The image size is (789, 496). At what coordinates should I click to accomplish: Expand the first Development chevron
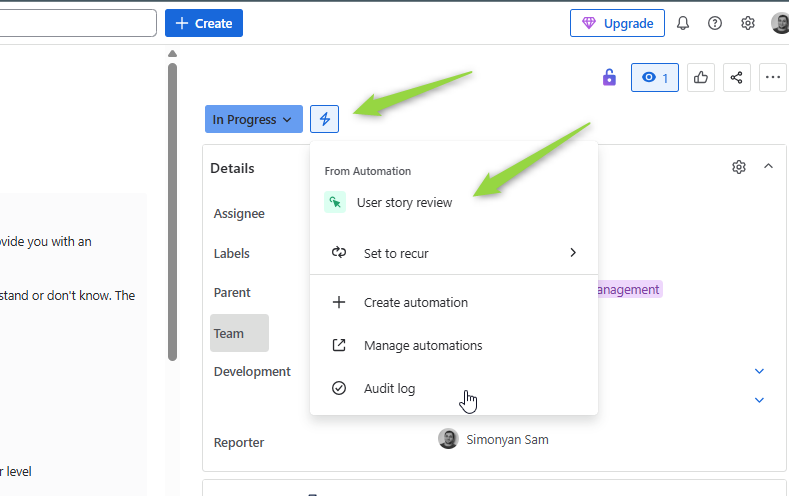[759, 371]
